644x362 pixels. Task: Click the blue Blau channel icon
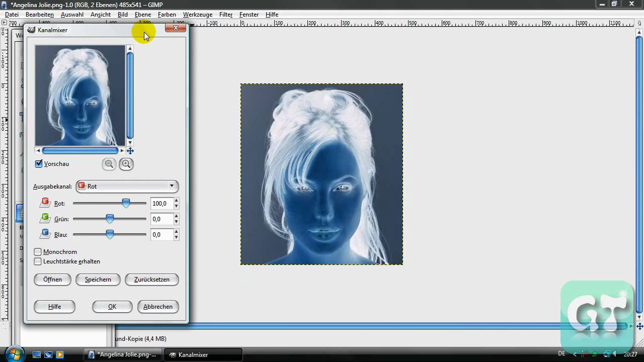click(x=45, y=233)
